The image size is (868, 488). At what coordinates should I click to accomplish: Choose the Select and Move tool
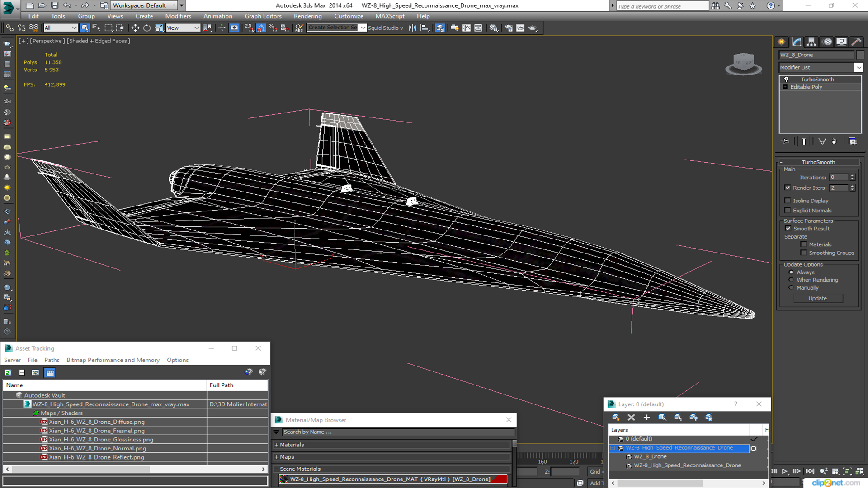pyautogui.click(x=135, y=28)
